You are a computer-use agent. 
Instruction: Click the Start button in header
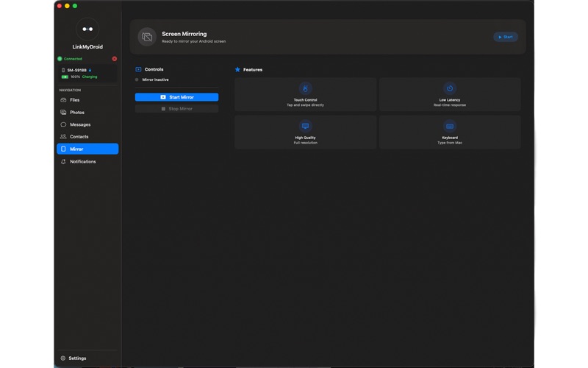point(506,37)
